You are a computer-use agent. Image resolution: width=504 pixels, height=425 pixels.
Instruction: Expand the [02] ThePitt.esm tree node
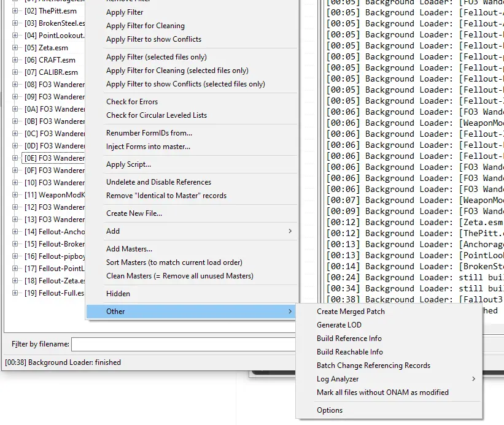(x=15, y=11)
